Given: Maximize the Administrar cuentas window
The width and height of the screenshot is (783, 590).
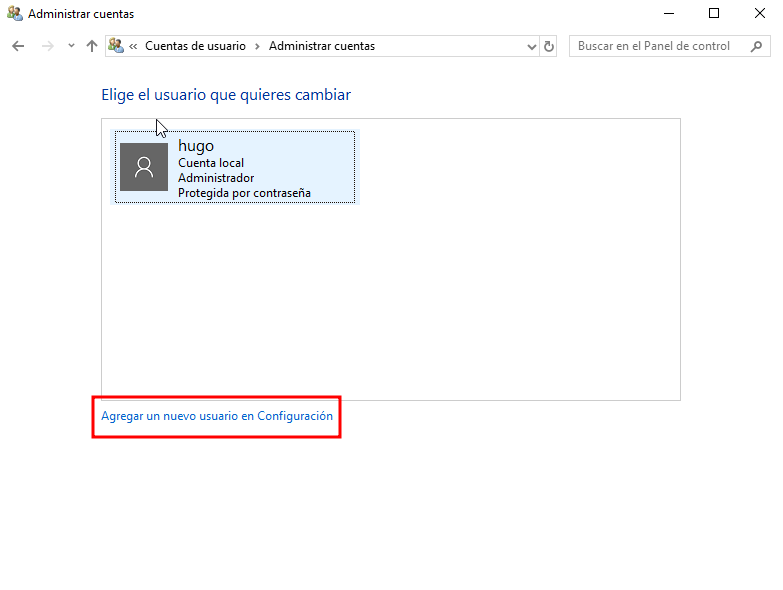Looking at the screenshot, I should click(x=714, y=14).
